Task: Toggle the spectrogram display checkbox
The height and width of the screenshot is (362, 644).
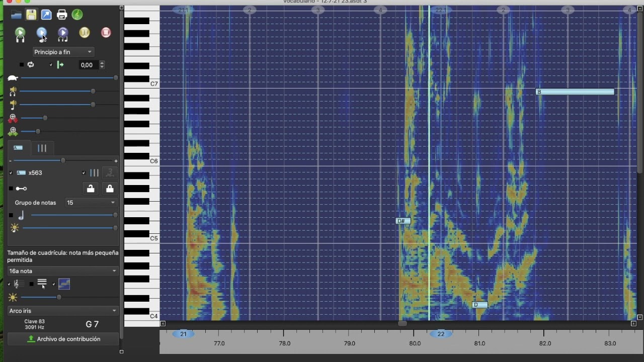Action: click(53, 284)
